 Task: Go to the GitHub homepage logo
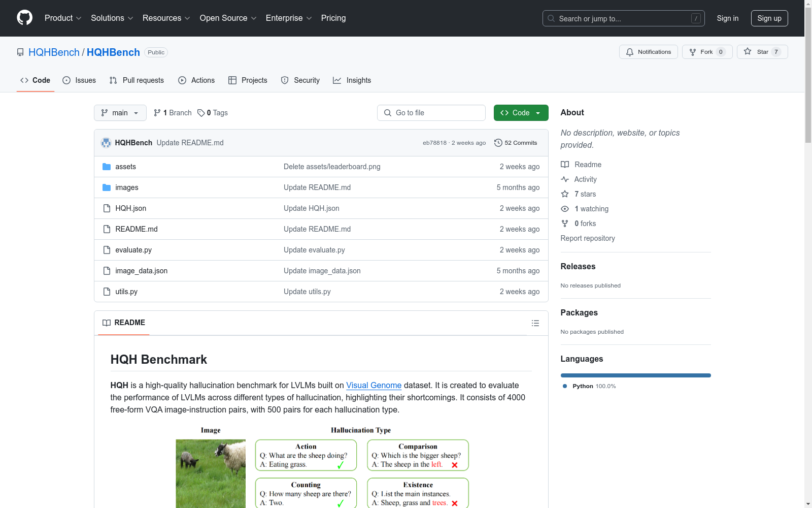click(x=24, y=18)
